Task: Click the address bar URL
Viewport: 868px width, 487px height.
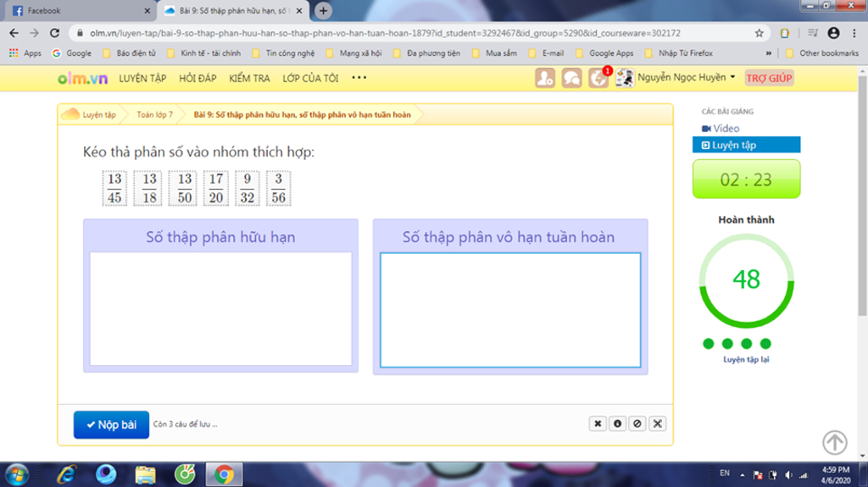Action: pyautogui.click(x=385, y=33)
